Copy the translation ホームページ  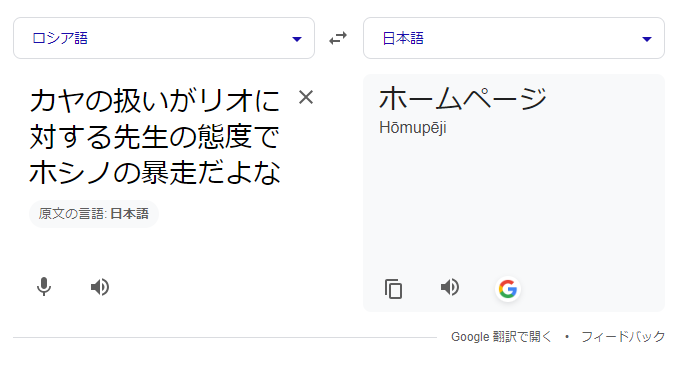393,289
